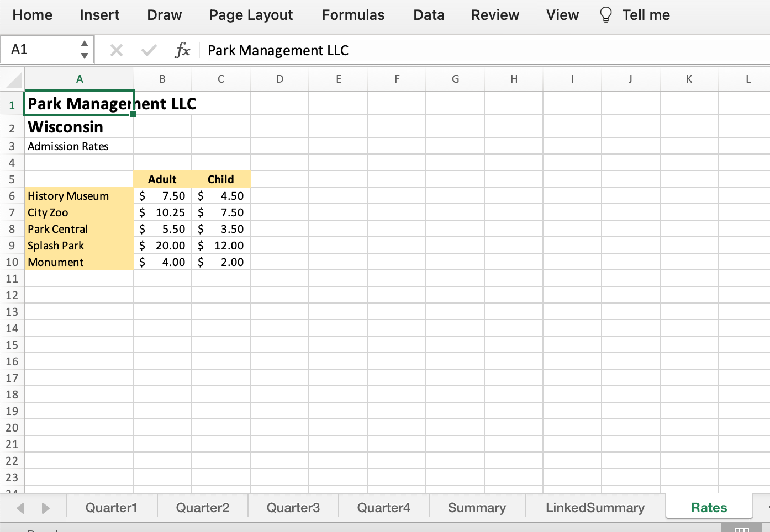Select row 1 header
770x532 pixels.
[x=12, y=105]
